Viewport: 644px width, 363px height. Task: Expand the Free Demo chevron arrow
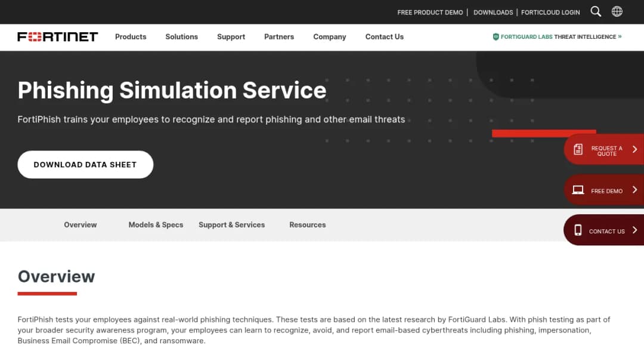(634, 189)
